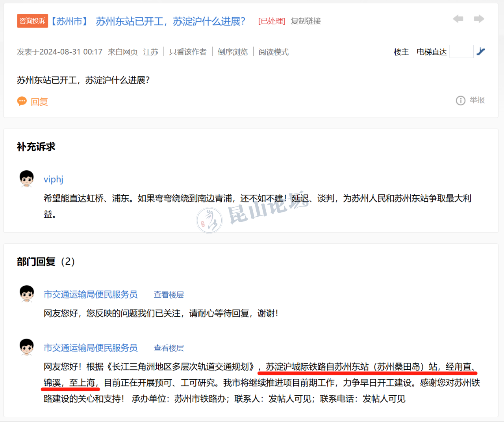Filter with 只看该作者
The image size is (504, 422).
[x=187, y=52]
